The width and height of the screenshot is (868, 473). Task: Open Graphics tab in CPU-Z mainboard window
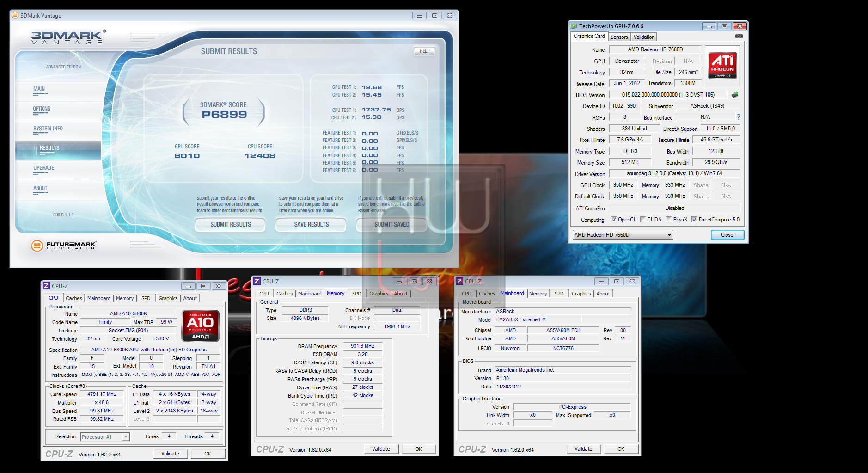click(x=581, y=294)
